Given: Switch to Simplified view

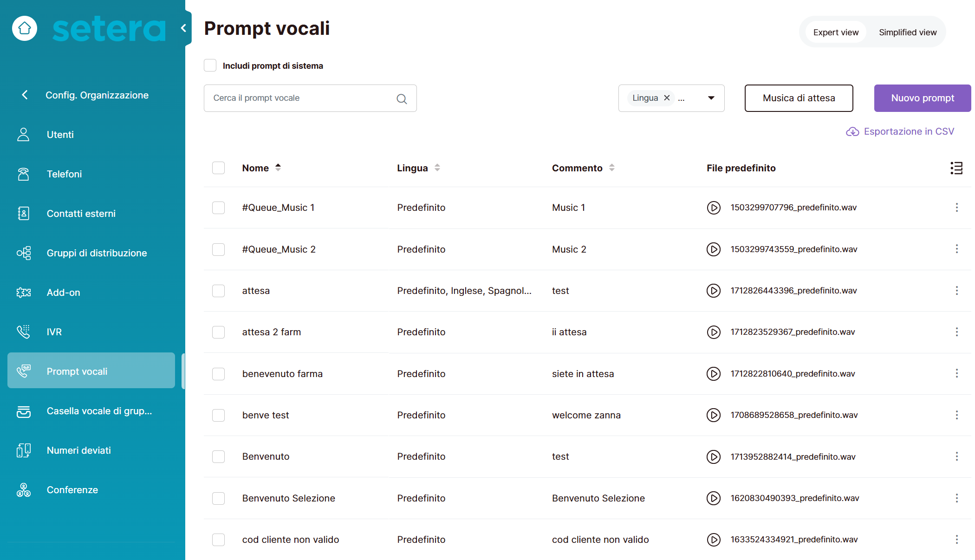Looking at the screenshot, I should click(x=907, y=32).
